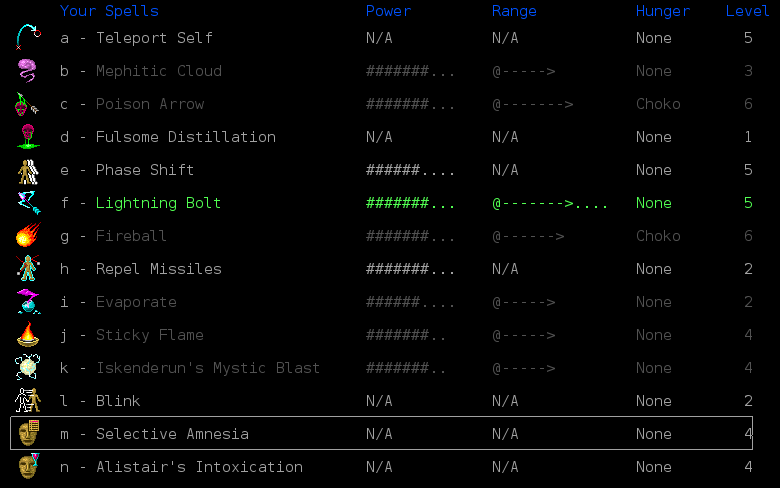Viewport: 780px width, 488px height.
Task: Click the Power column header
Action: pos(388,11)
